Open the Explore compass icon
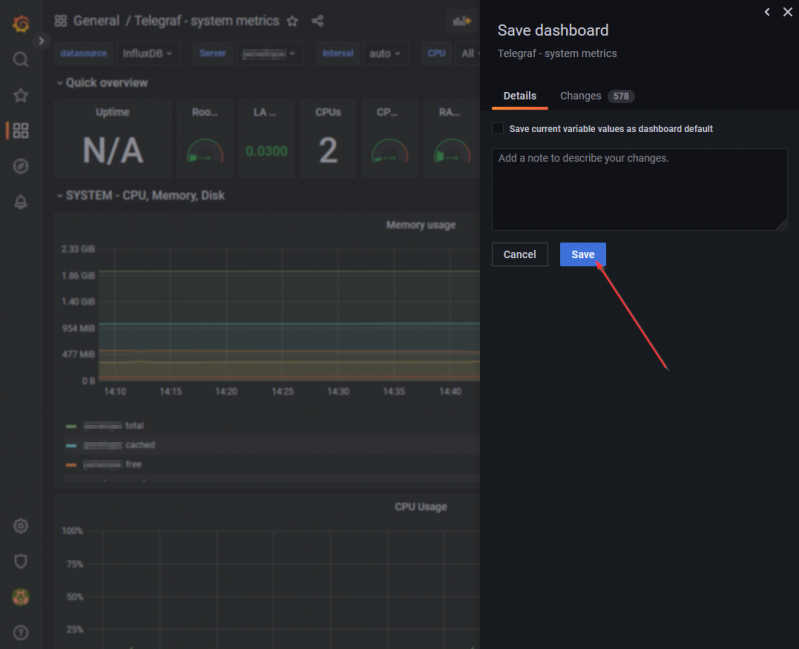 pos(20,166)
